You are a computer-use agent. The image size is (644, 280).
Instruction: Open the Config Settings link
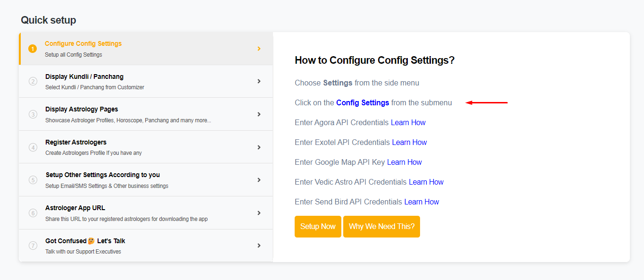pos(363,102)
